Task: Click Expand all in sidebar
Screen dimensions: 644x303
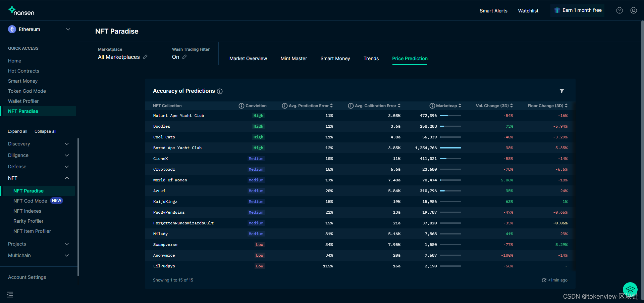Action: click(17, 131)
